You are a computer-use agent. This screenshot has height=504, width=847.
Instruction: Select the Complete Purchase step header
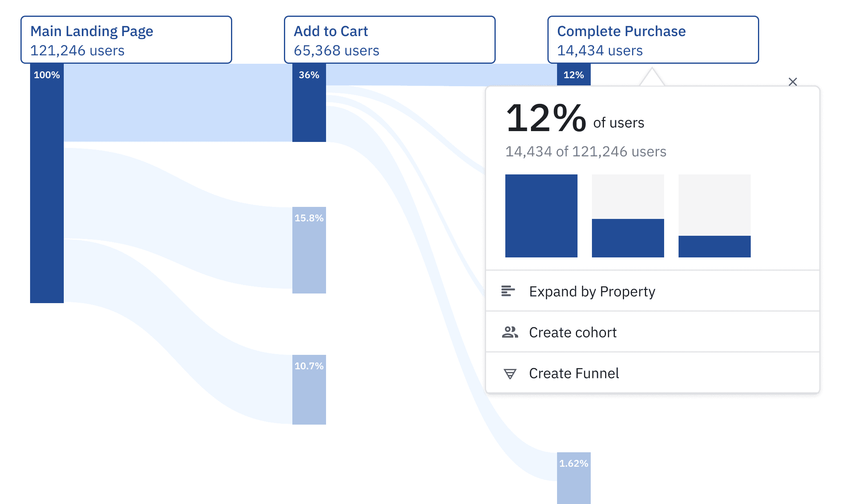pos(653,40)
